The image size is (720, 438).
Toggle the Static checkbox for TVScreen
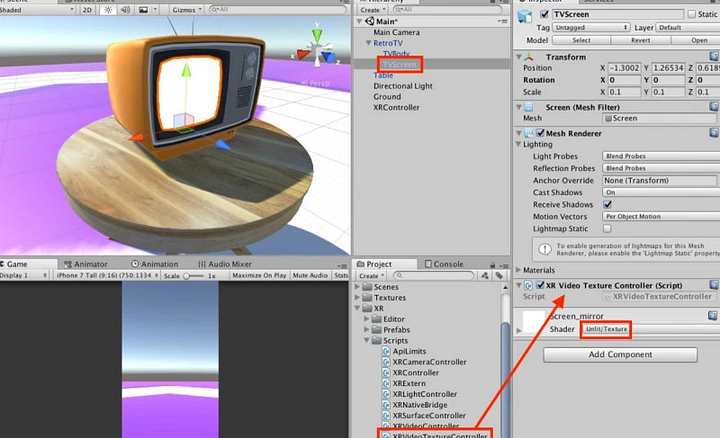692,14
